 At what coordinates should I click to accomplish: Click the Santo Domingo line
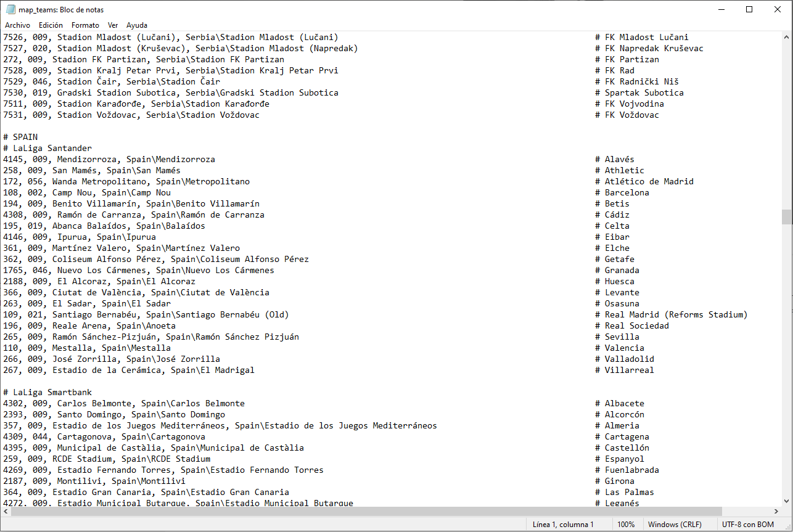114,414
